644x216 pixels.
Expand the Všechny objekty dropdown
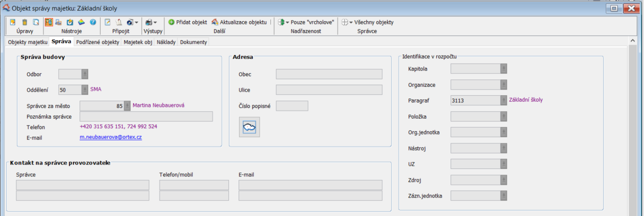(367, 22)
